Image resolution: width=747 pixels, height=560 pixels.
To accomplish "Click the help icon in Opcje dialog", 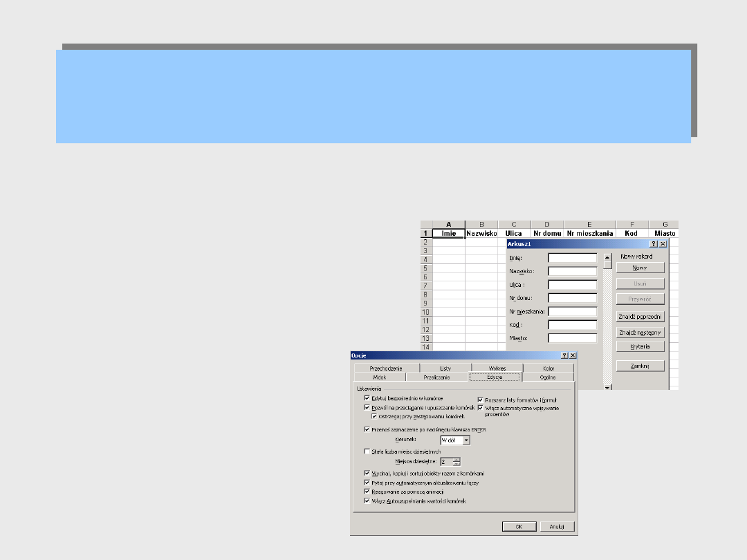I will [564, 355].
